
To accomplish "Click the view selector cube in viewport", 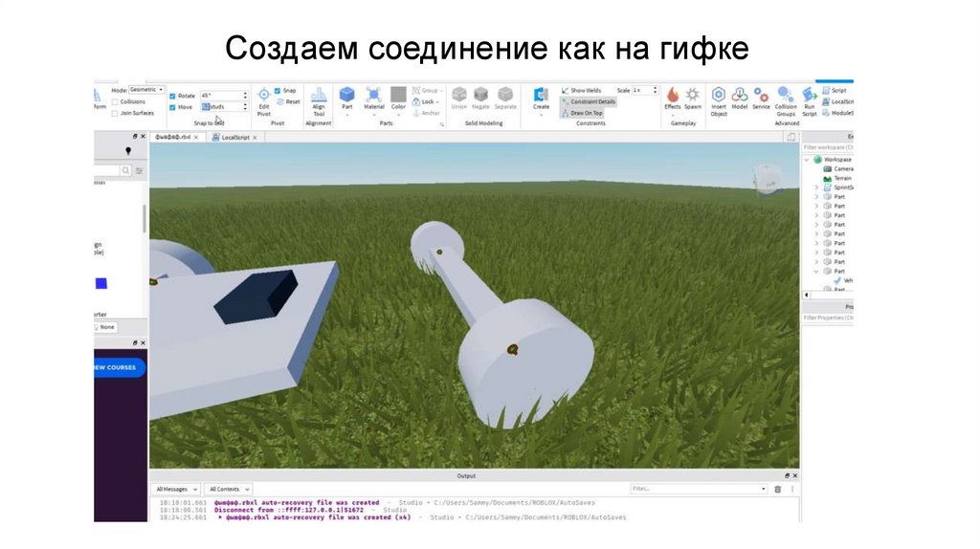I will coord(768,179).
